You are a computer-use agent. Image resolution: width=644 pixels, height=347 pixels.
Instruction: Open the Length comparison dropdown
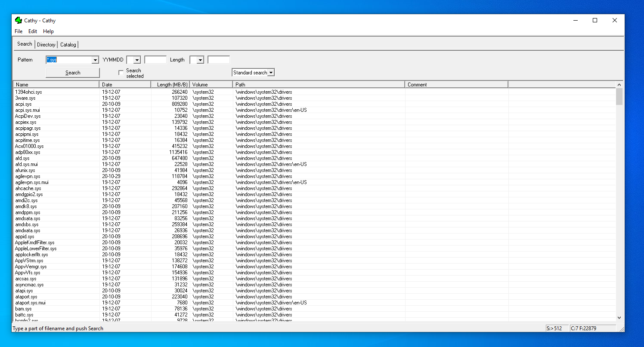pos(200,60)
